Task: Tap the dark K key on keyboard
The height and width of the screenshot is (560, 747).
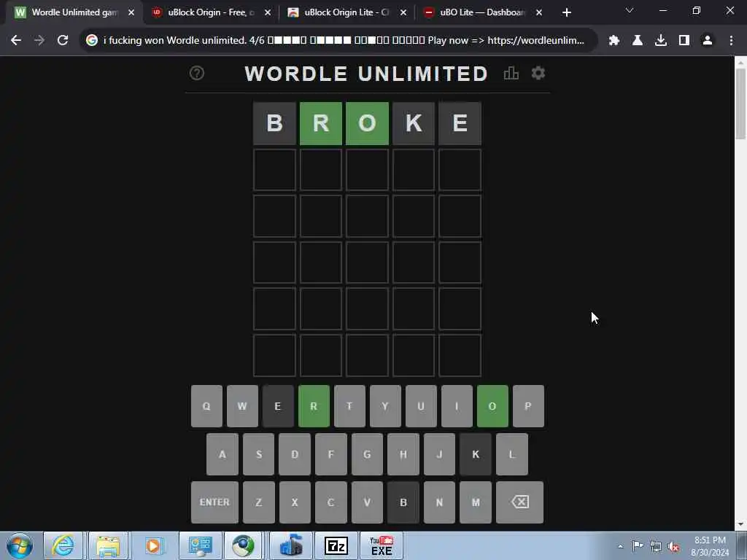Action: pos(476,454)
